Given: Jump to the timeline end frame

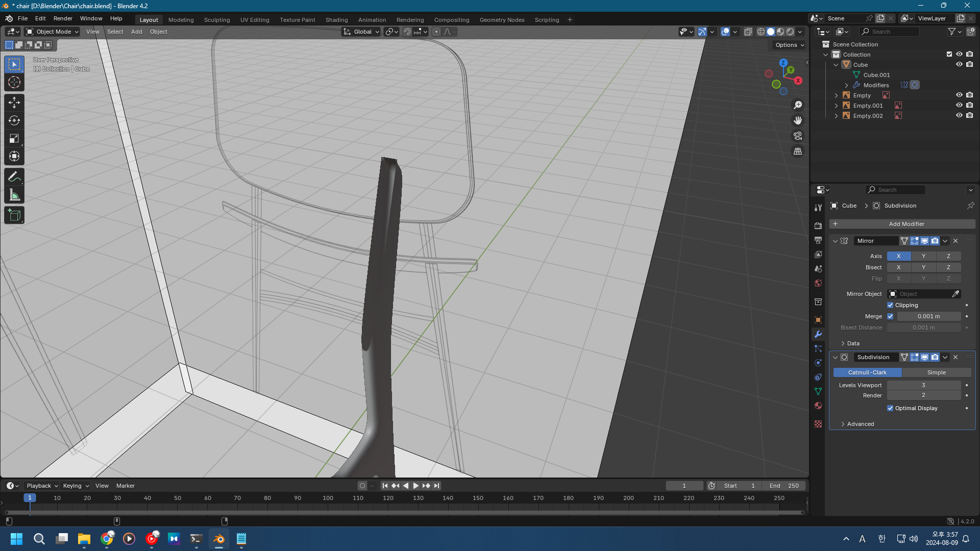Looking at the screenshot, I should pos(436,486).
